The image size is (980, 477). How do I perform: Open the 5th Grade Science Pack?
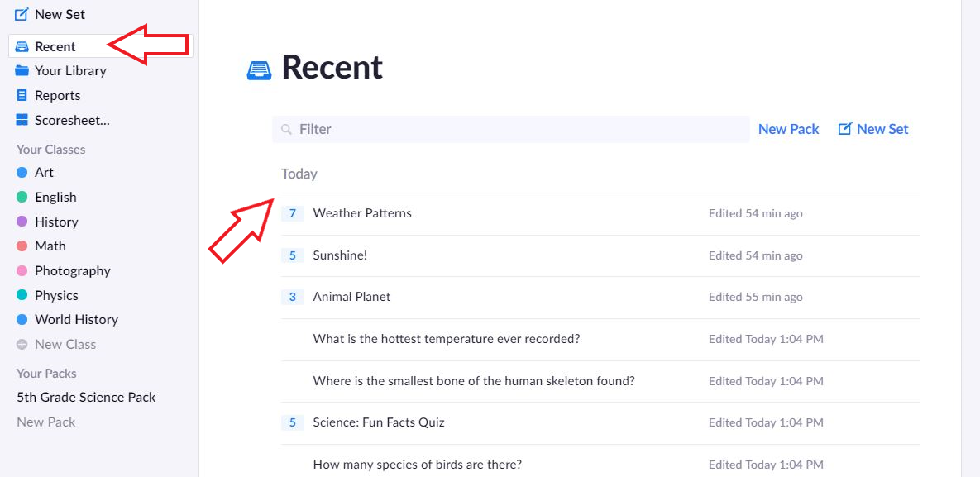[86, 398]
